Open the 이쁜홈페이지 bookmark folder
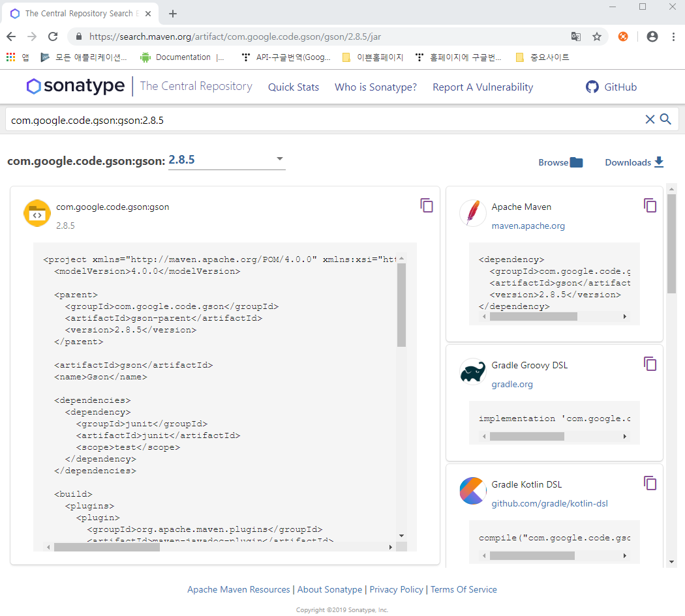 pos(373,57)
